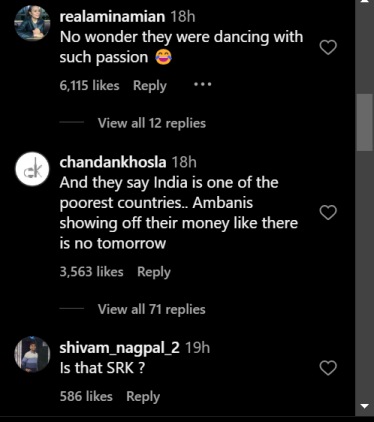Image resolution: width=374 pixels, height=422 pixels.
Task: Like chandankhosla's comment with heart icon
Action: (328, 213)
